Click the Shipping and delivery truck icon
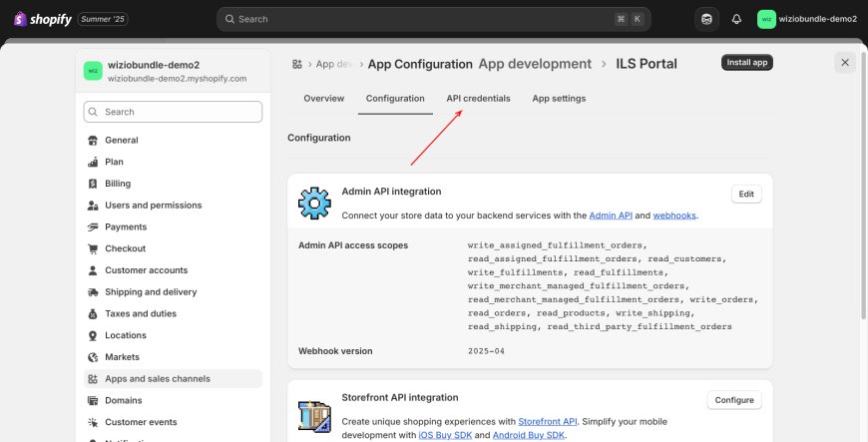The width and height of the screenshot is (868, 442). pos(93,292)
